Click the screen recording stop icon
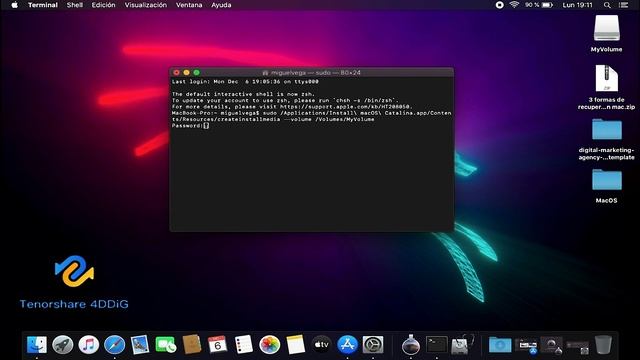Screen dimensions: 640x360 (499, 5)
